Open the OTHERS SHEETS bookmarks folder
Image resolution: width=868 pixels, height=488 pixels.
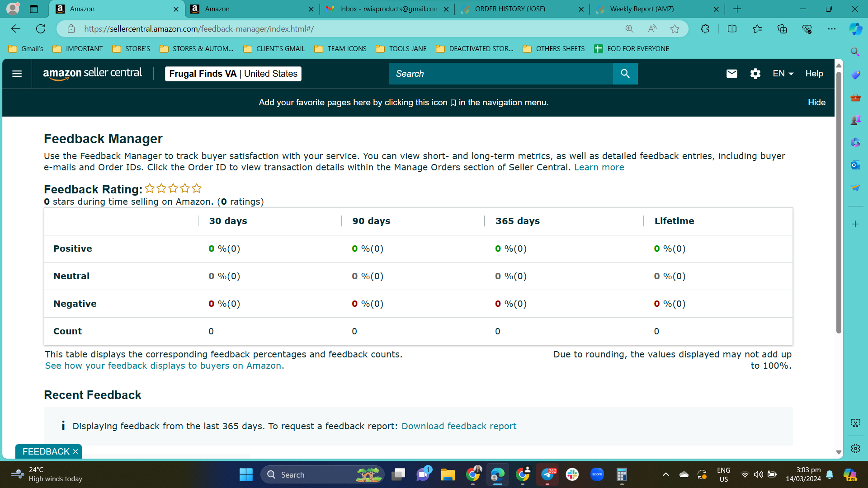point(554,49)
